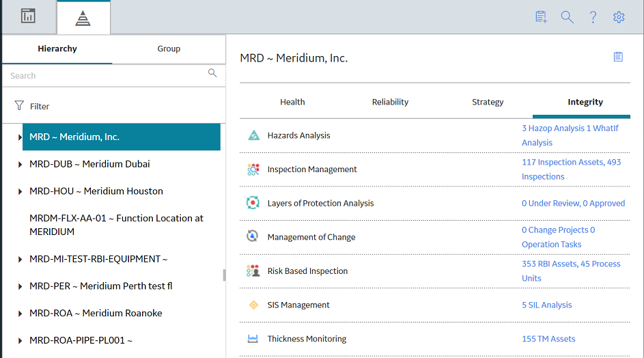This screenshot has width=644, height=358.
Task: Open global search magnifier in top bar
Action: (568, 17)
